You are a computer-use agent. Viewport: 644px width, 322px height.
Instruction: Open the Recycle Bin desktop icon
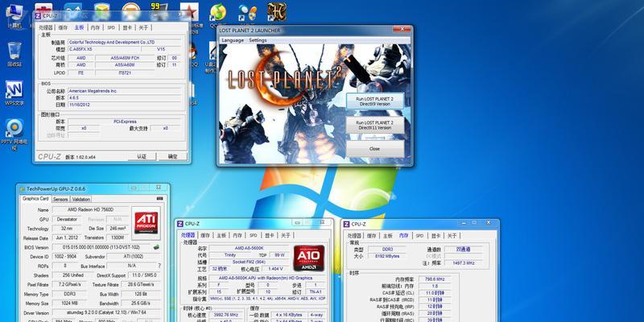[x=14, y=53]
